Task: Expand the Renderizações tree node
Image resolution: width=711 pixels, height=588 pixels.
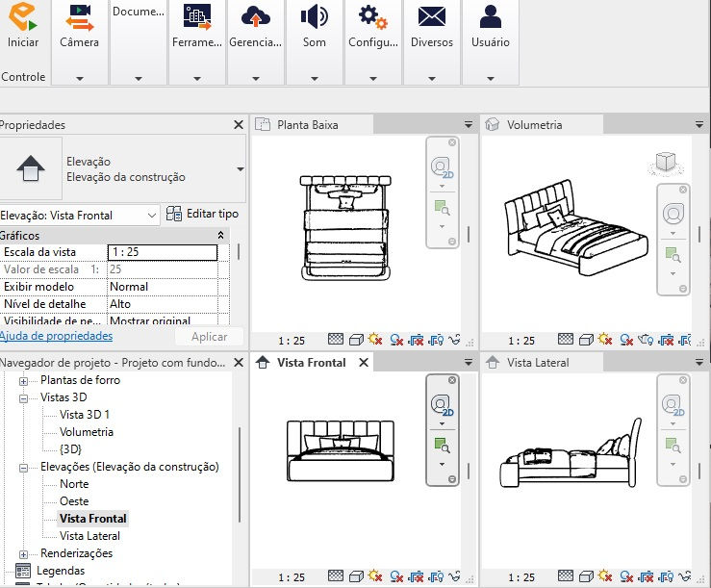Action: 24,554
